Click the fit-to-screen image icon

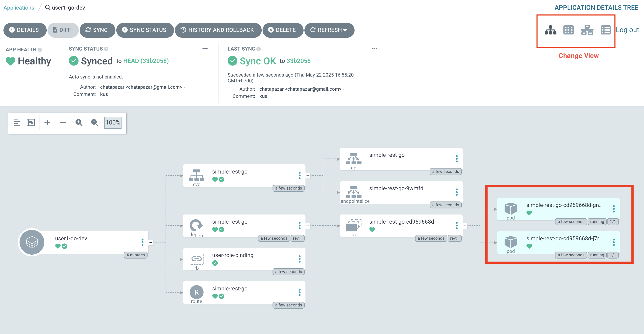pyautogui.click(x=31, y=122)
